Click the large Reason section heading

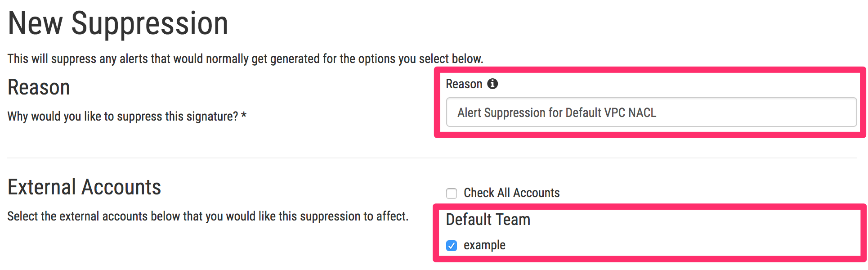click(39, 87)
